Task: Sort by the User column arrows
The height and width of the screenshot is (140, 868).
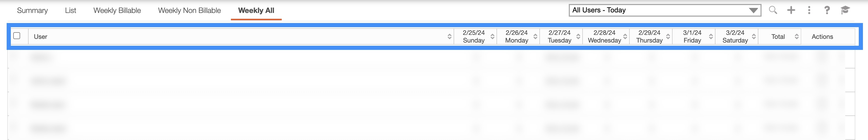Action: (x=450, y=37)
